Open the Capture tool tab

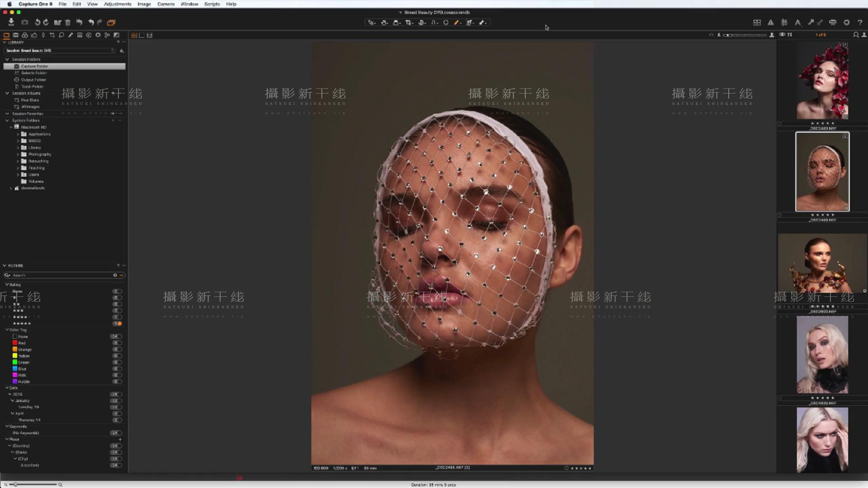(x=16, y=35)
